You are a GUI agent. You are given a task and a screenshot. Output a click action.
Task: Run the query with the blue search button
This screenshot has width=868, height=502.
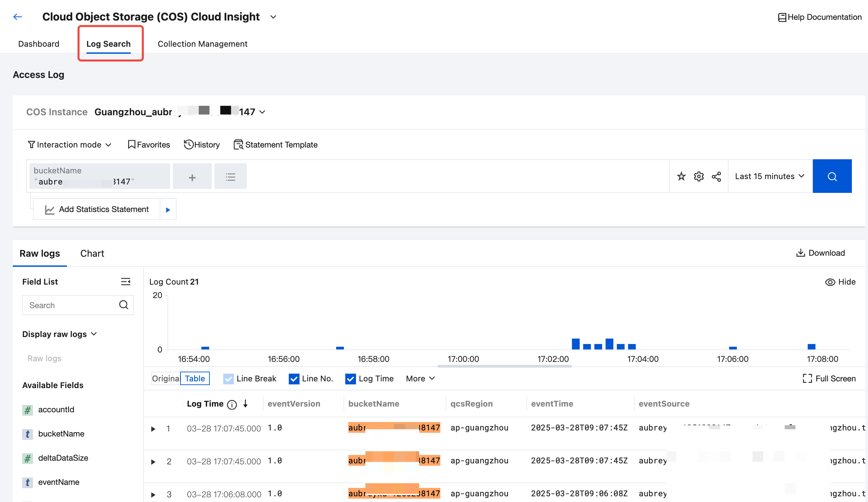[x=832, y=176]
